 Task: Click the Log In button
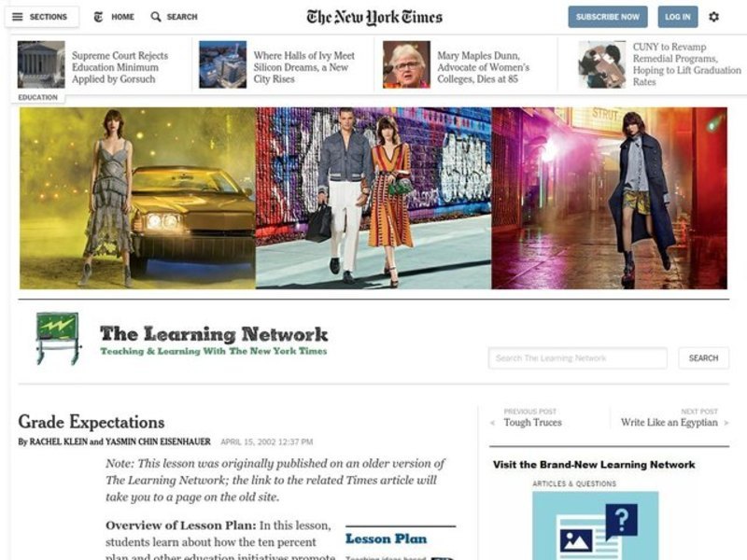[x=678, y=17]
